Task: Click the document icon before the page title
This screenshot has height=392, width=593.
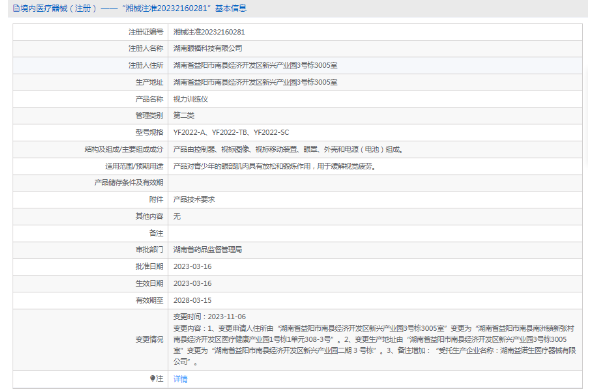Action: coord(16,8)
